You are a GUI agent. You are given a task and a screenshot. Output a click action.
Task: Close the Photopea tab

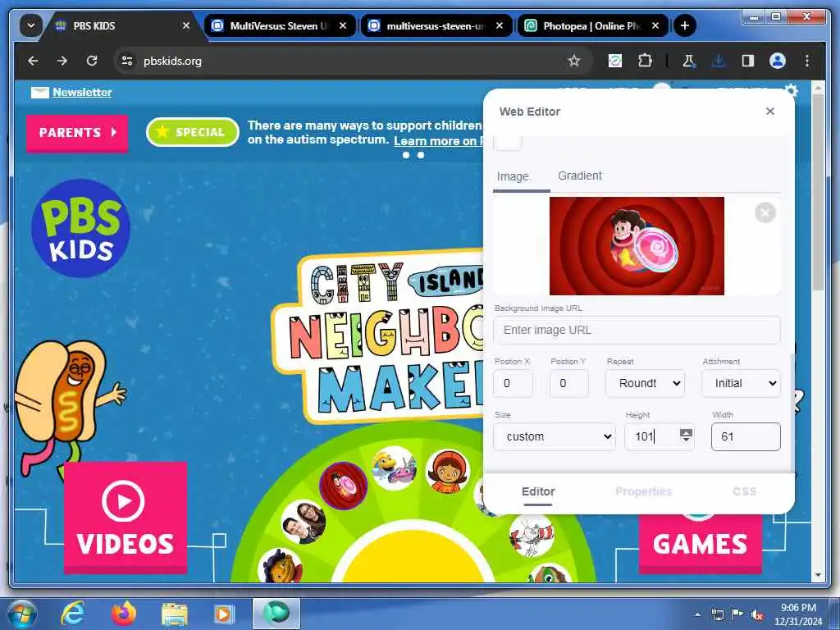pyautogui.click(x=655, y=25)
